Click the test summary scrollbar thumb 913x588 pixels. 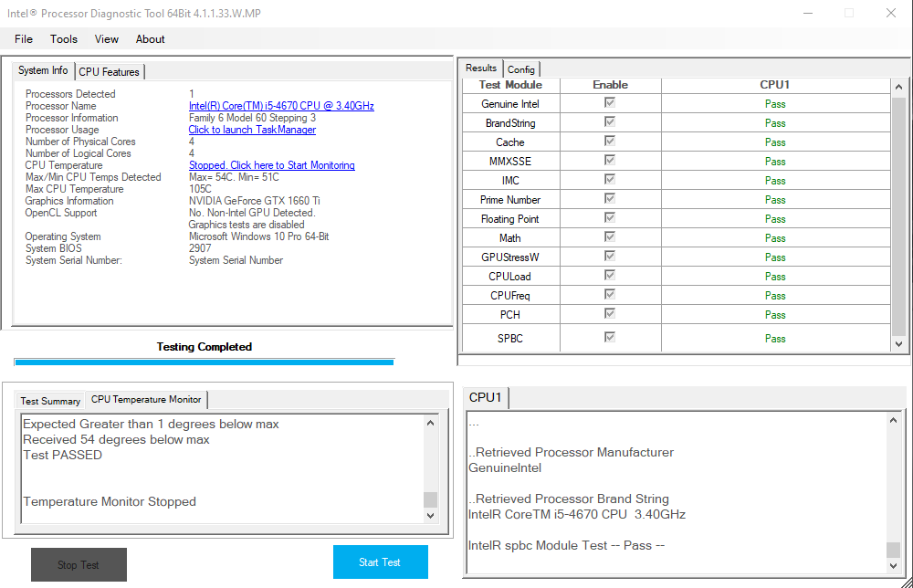(x=430, y=499)
